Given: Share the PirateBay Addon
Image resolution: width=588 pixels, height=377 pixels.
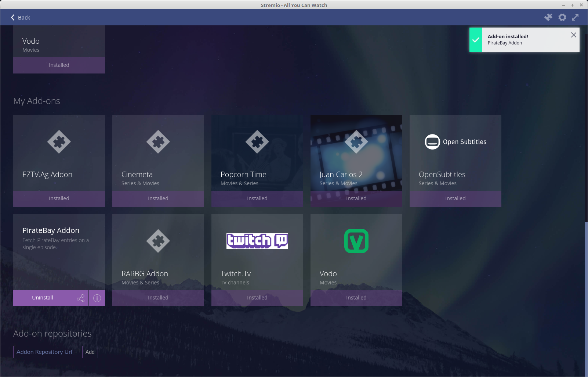Looking at the screenshot, I should click(80, 298).
